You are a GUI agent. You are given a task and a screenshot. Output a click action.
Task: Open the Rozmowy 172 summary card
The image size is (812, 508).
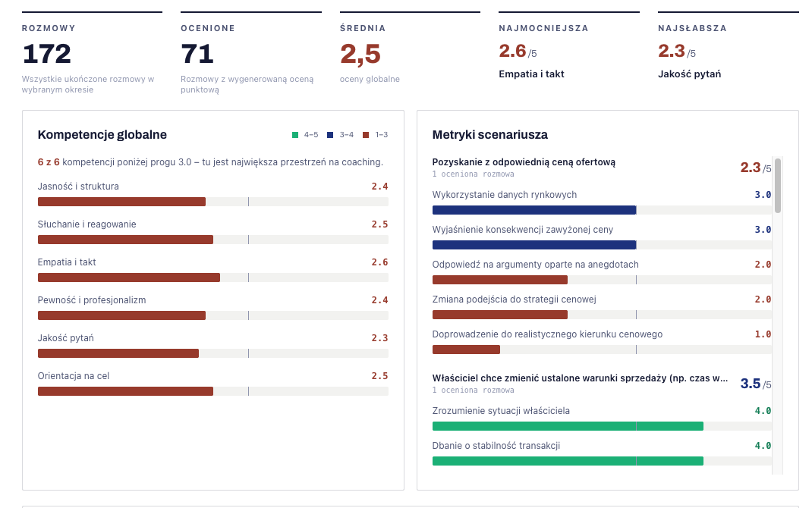click(x=92, y=53)
